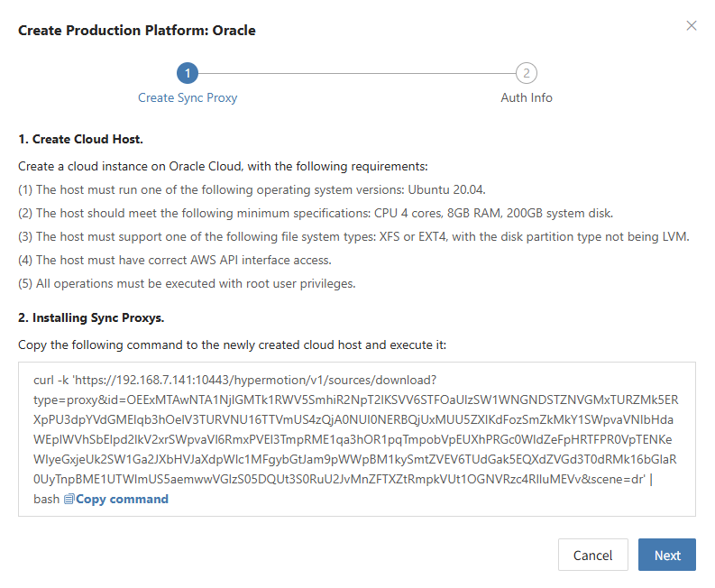Viewport: 715px width, 588px height.
Task: Click the XFS or EXT4 file system line
Action: [x=353, y=237]
